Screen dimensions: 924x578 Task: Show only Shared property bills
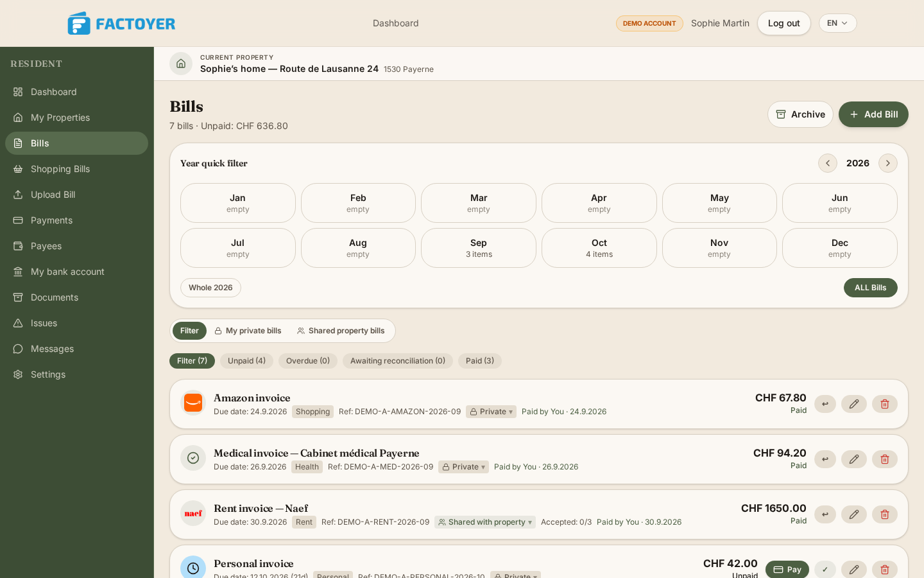coord(341,331)
